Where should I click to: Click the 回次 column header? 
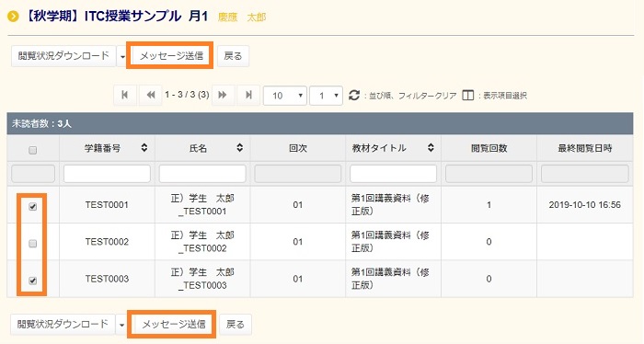coord(298,148)
